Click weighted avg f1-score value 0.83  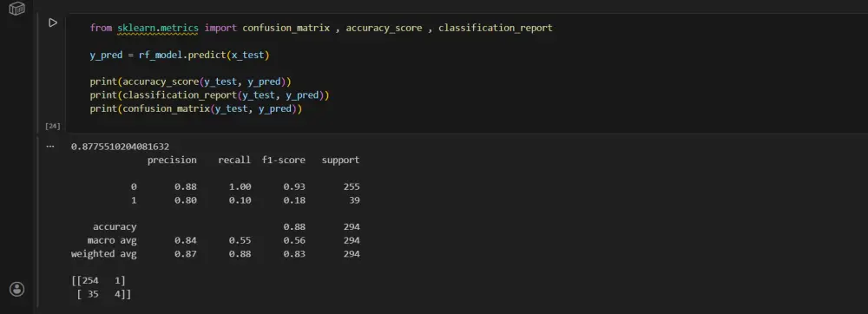click(294, 254)
